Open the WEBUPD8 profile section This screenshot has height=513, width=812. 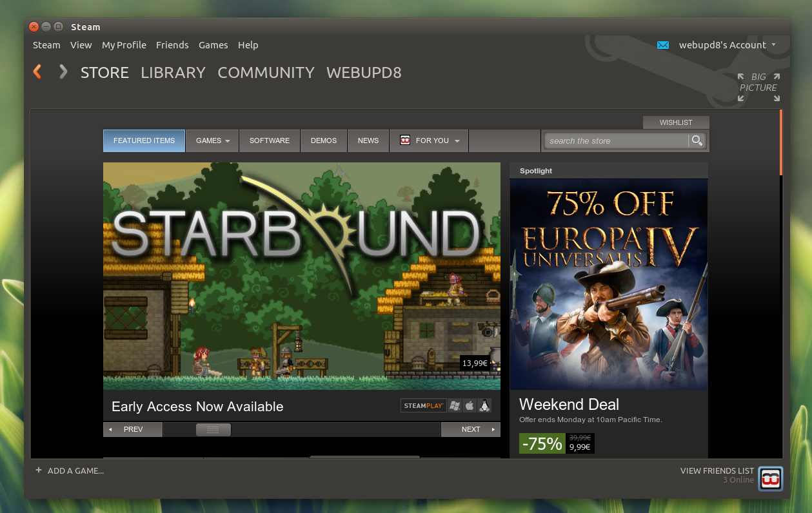(x=364, y=73)
